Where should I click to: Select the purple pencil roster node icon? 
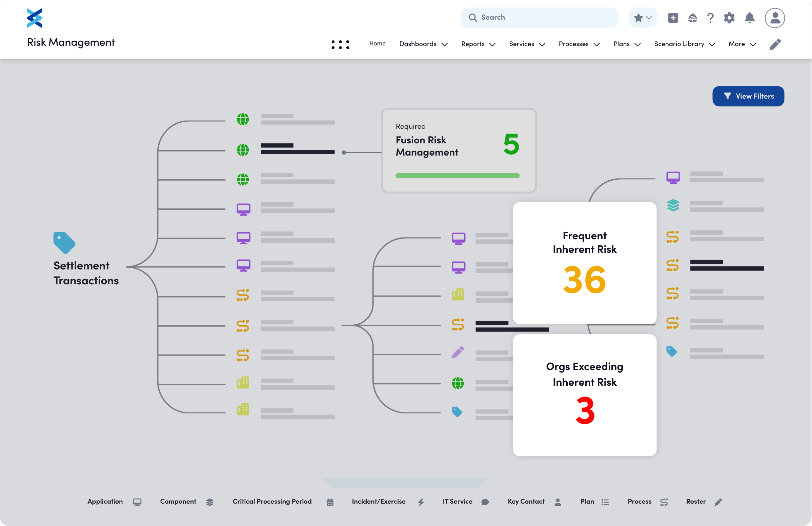click(x=458, y=352)
